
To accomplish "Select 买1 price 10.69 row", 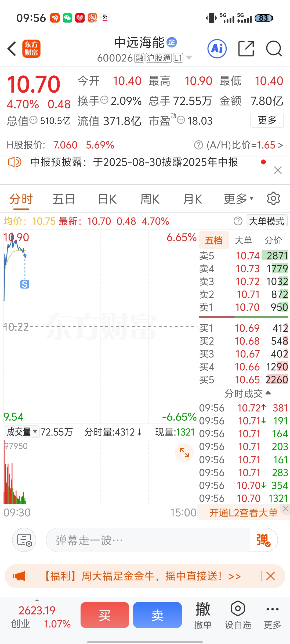I will pyautogui.click(x=244, y=328).
